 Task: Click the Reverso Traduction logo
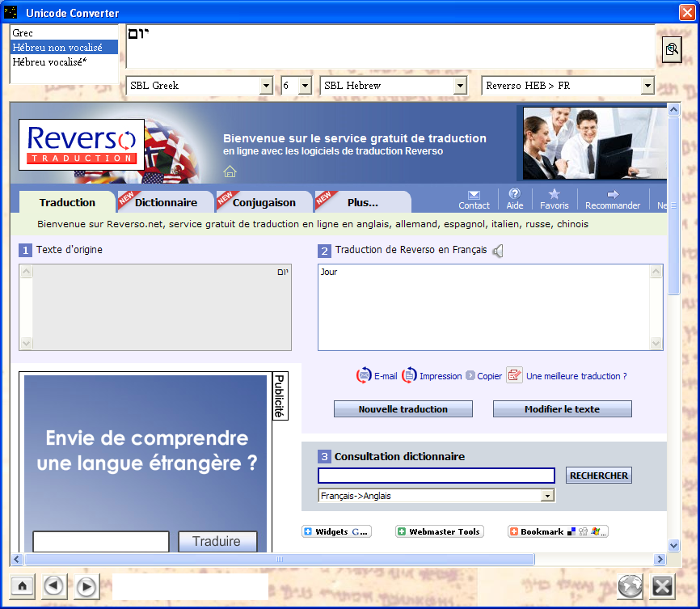point(82,144)
